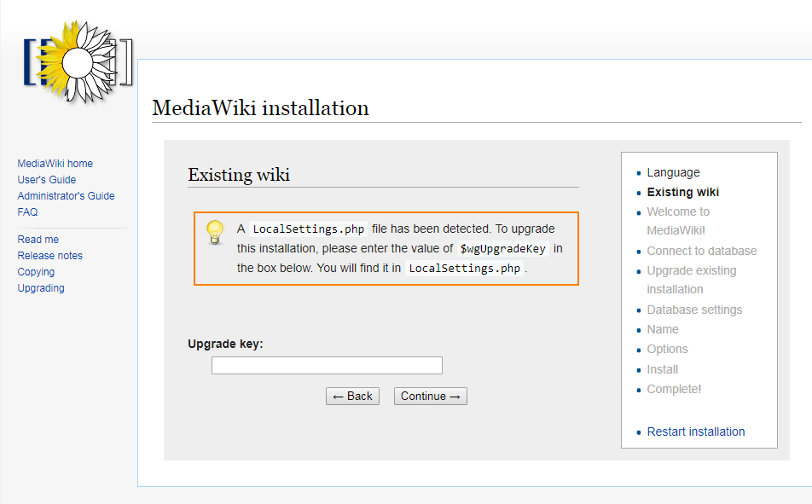812x504 pixels.
Task: Select the Existing wiki step
Action: [682, 192]
